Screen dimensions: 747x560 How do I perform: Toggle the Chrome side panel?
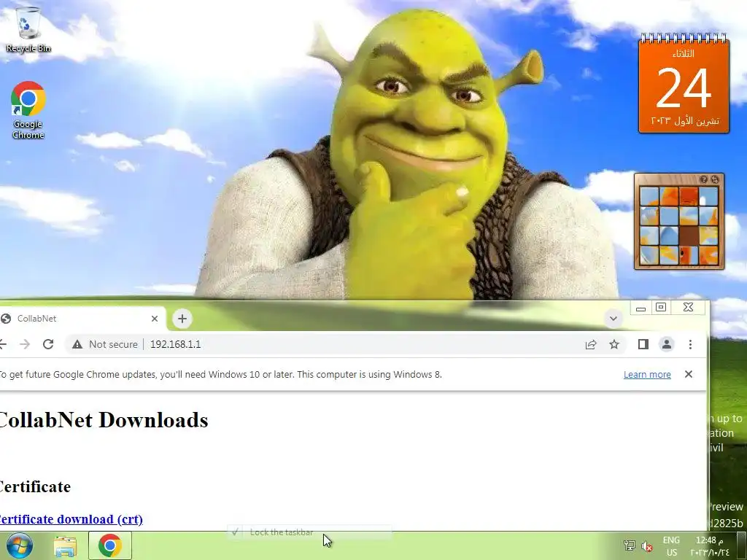click(x=643, y=344)
